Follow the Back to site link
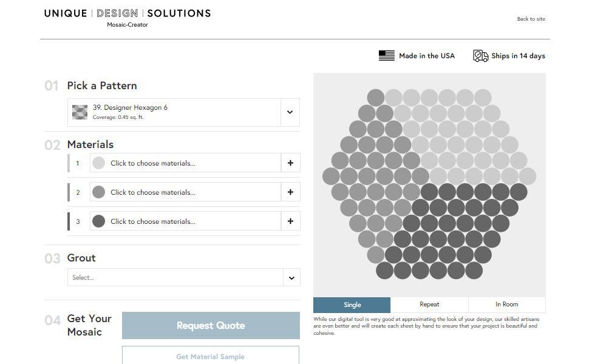 [x=531, y=19]
